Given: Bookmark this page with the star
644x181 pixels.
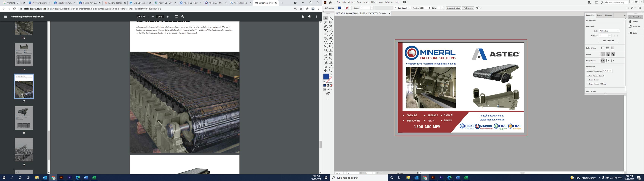Looking at the screenshot, I should pos(301,9).
